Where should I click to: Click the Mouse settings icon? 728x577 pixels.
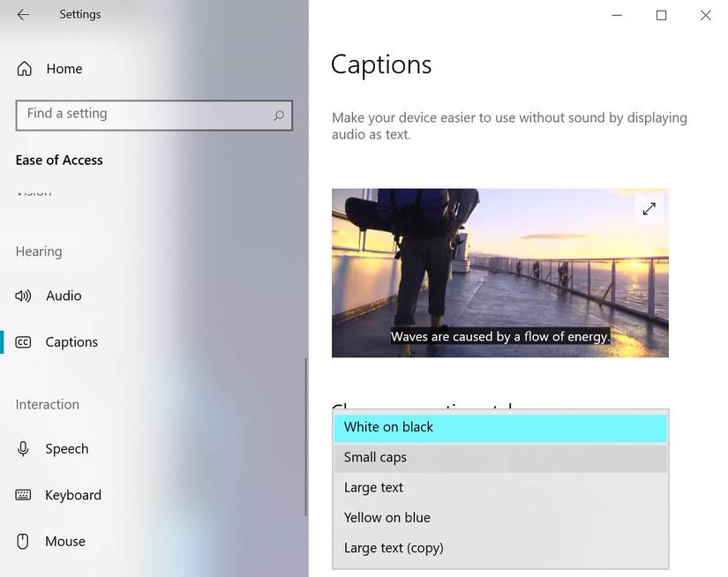point(22,541)
